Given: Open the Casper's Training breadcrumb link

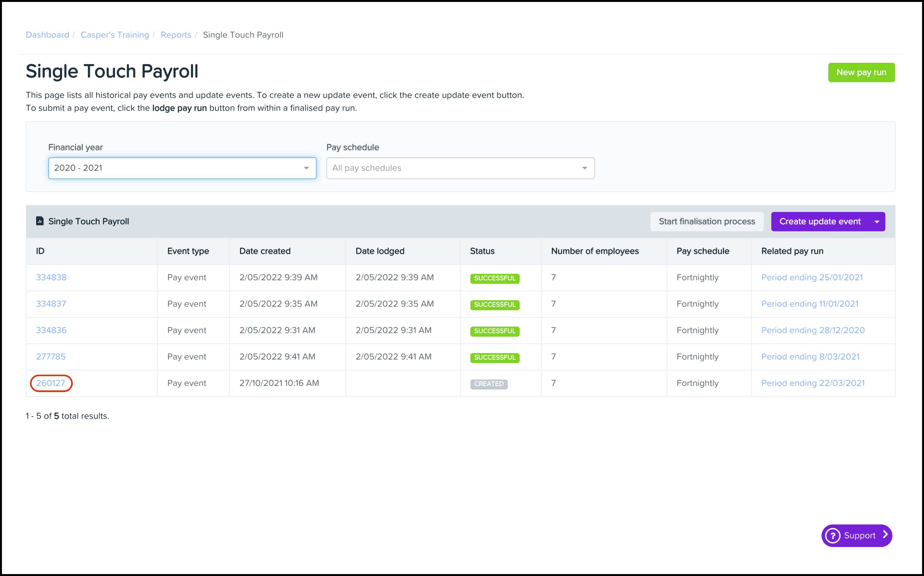Looking at the screenshot, I should pos(115,35).
